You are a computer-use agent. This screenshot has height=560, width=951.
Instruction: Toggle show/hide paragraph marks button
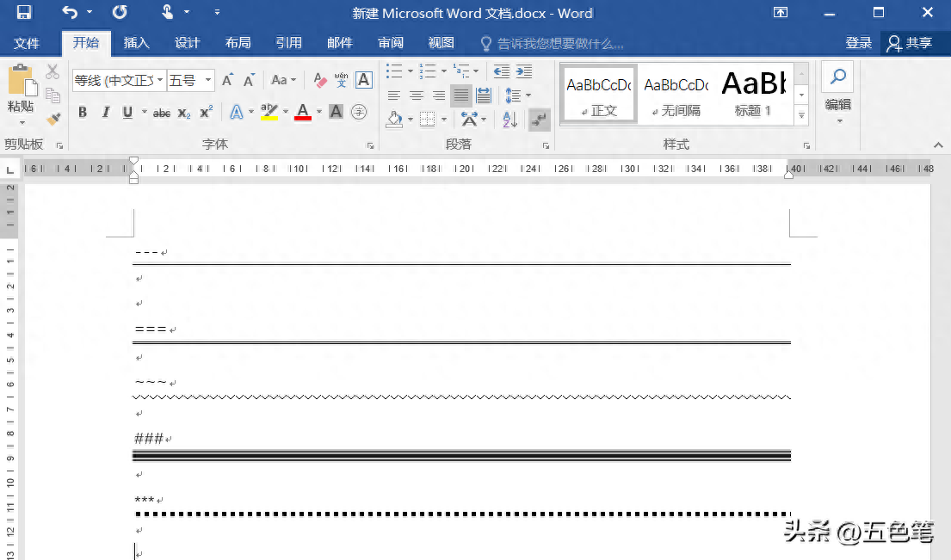pos(539,120)
